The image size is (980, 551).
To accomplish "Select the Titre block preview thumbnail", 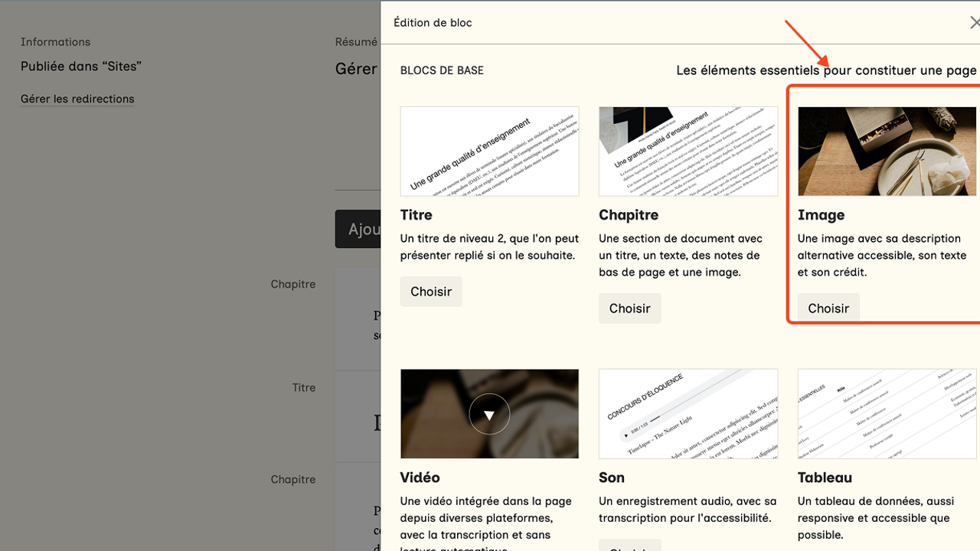I will [489, 151].
